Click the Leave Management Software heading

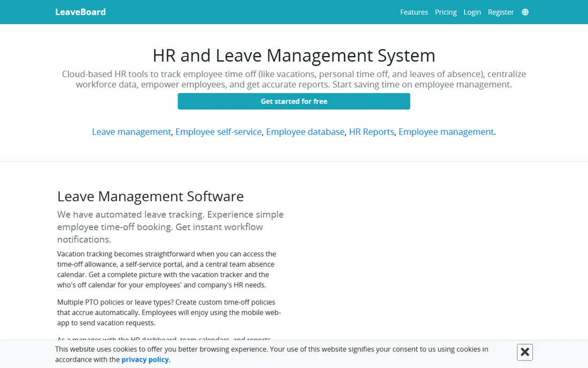tap(150, 196)
